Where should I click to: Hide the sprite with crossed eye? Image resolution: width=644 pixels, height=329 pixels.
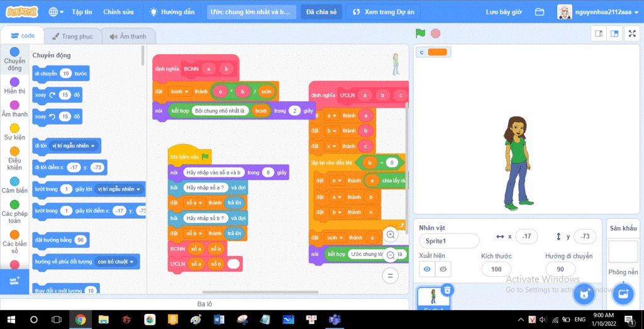point(443,269)
